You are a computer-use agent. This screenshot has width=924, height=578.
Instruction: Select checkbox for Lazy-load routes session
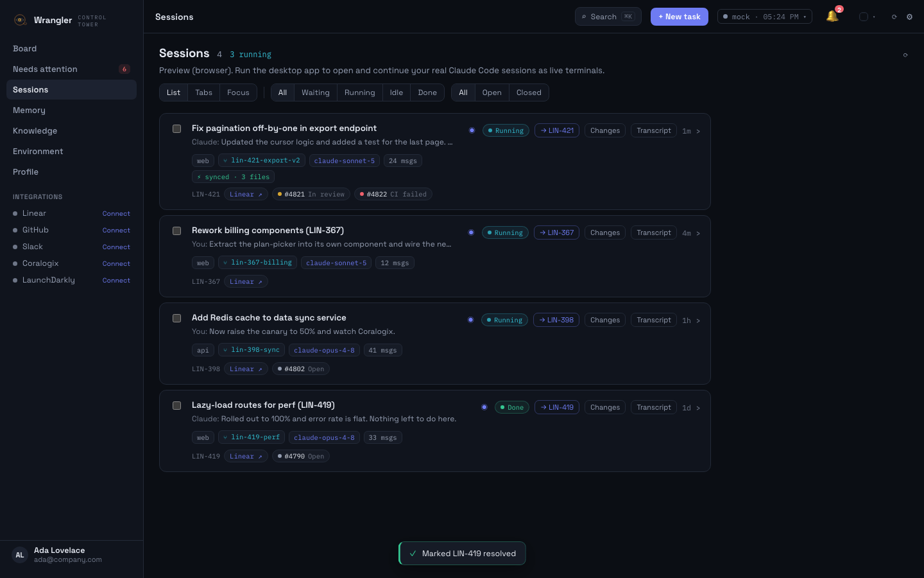coord(176,405)
